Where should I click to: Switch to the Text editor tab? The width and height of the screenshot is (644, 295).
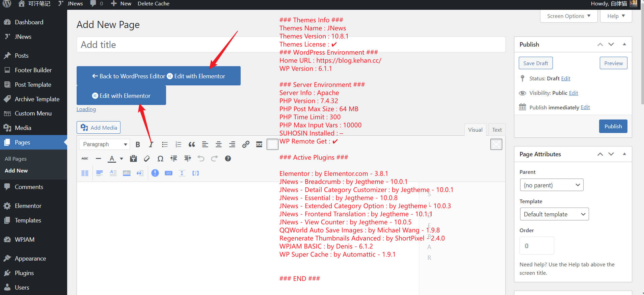[x=497, y=130]
